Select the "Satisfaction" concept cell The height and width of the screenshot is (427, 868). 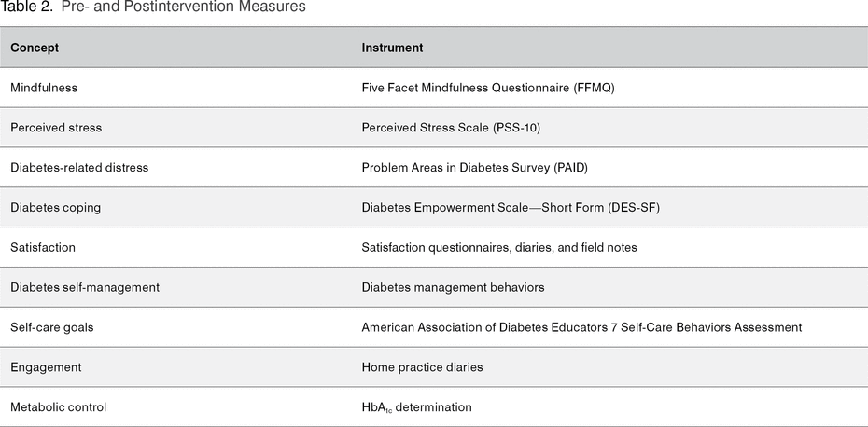coord(43,248)
